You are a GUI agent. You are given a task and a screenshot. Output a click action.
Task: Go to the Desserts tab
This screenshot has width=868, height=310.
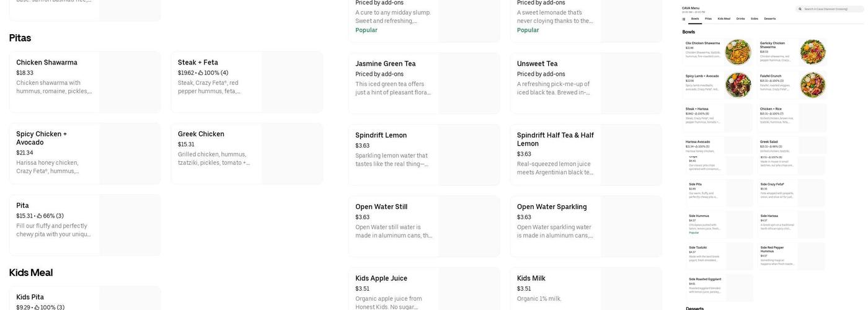(x=769, y=19)
